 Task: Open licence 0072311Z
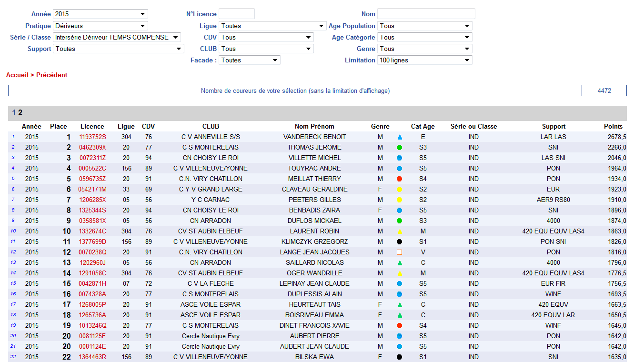(92, 158)
